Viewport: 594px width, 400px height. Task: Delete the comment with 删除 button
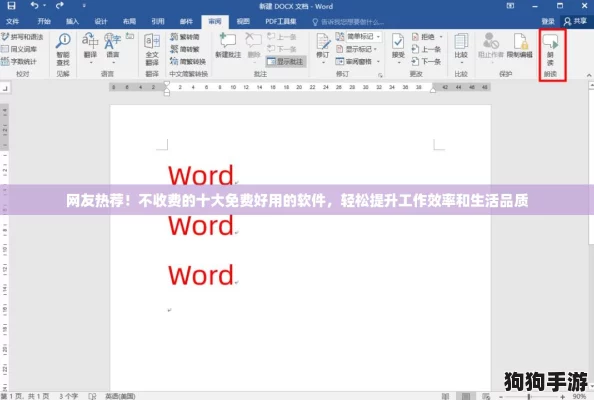(254, 48)
